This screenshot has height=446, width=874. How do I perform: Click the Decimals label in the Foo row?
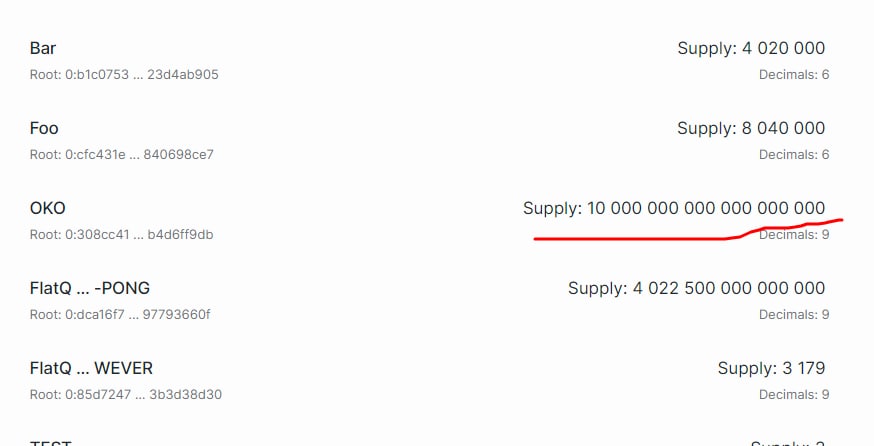click(794, 154)
